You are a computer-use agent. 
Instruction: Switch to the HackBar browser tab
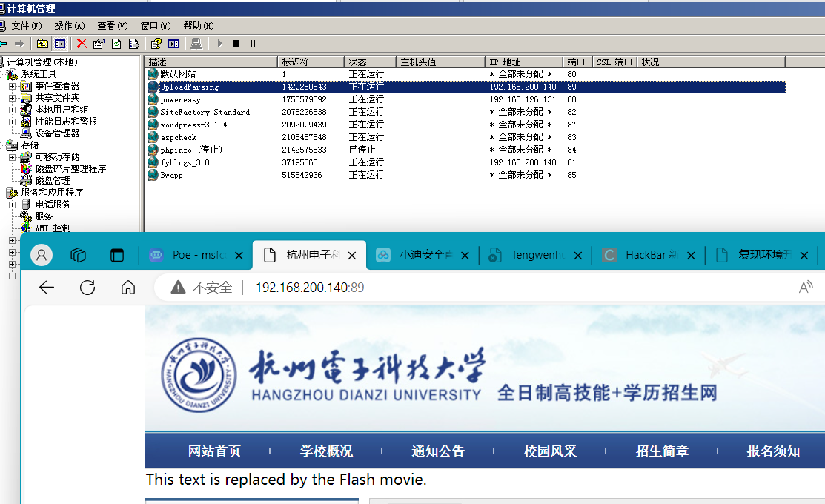647,254
